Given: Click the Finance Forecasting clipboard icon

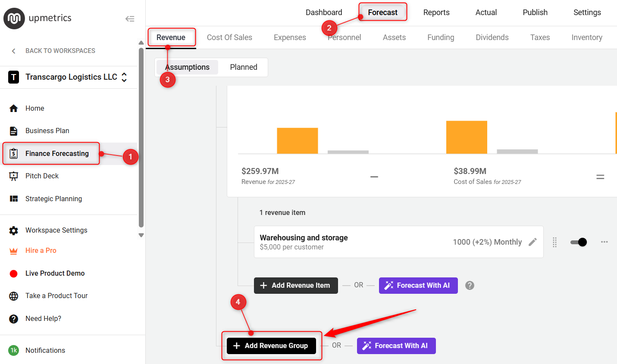Looking at the screenshot, I should 14,153.
